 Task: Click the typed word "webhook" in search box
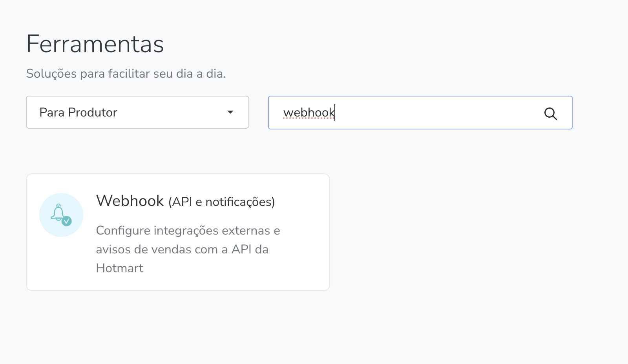309,113
